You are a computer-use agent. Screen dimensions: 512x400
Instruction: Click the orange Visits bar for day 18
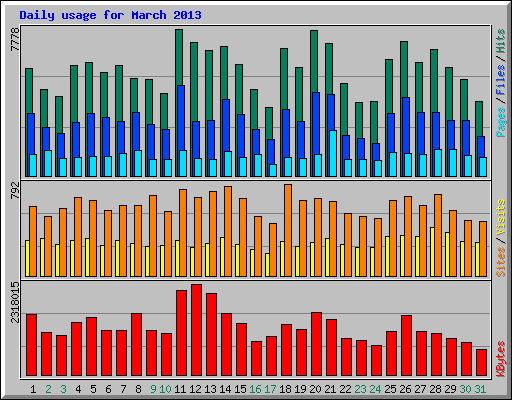288,230
